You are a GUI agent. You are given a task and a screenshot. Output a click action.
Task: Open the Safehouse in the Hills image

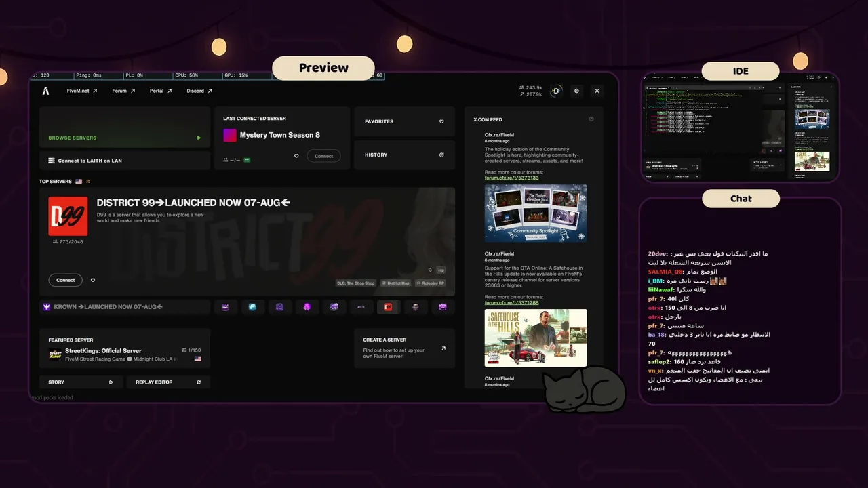coord(536,338)
